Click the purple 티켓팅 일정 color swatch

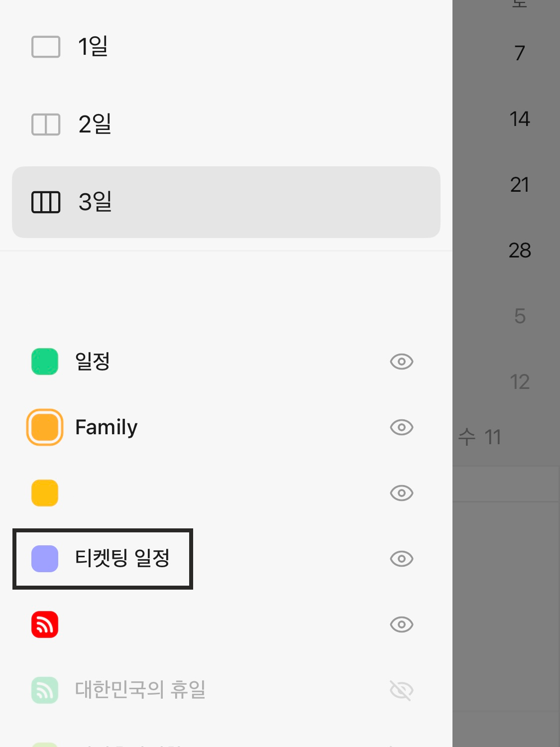point(45,559)
